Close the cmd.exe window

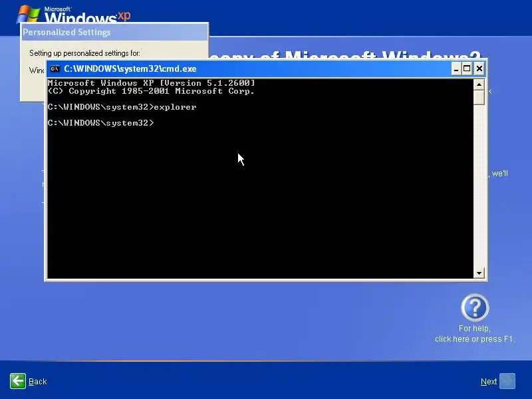479,69
